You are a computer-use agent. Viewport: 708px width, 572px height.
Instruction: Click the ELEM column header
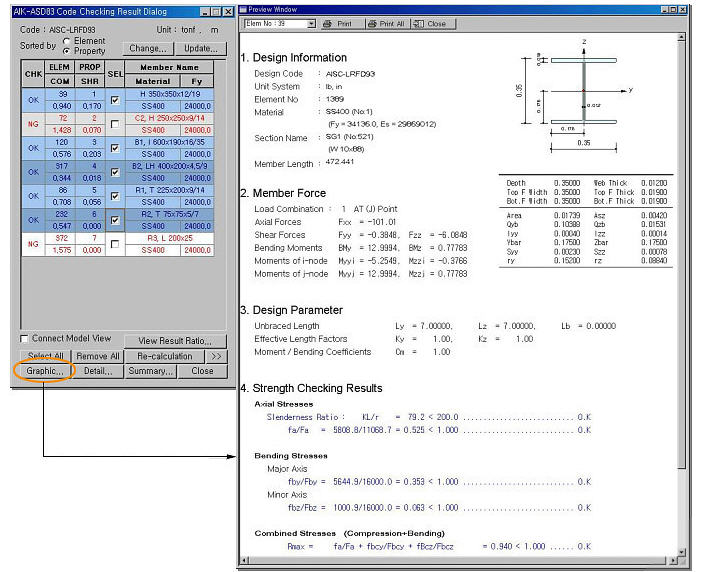60,67
